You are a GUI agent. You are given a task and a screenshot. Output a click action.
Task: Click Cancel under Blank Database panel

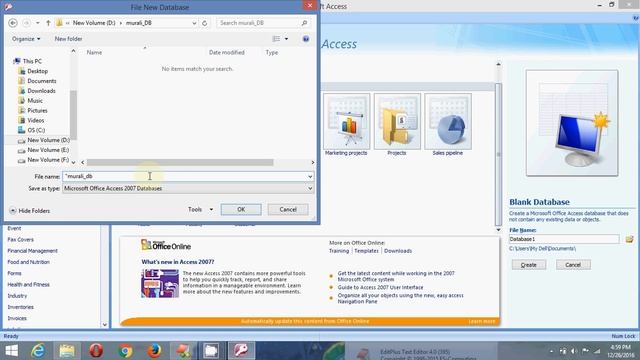click(x=573, y=265)
